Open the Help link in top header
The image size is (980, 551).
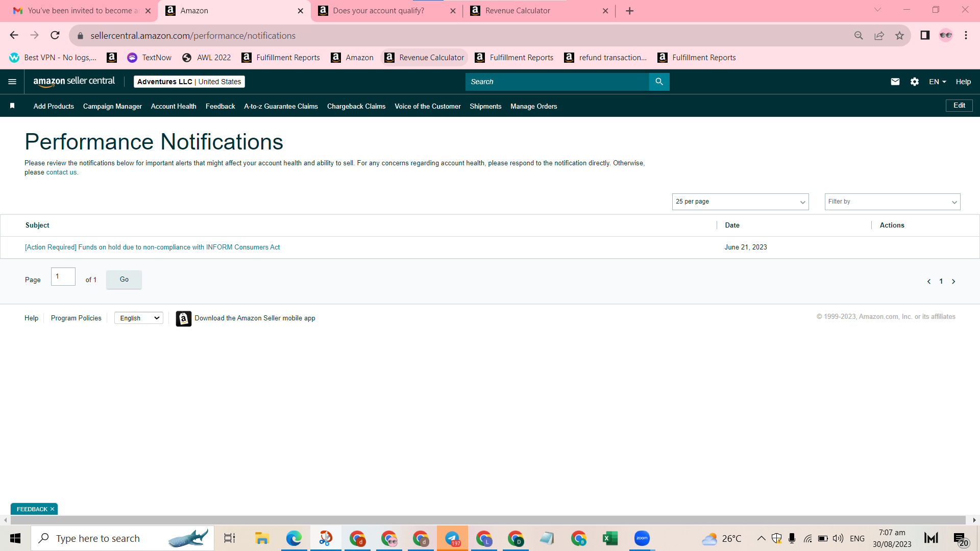point(963,82)
